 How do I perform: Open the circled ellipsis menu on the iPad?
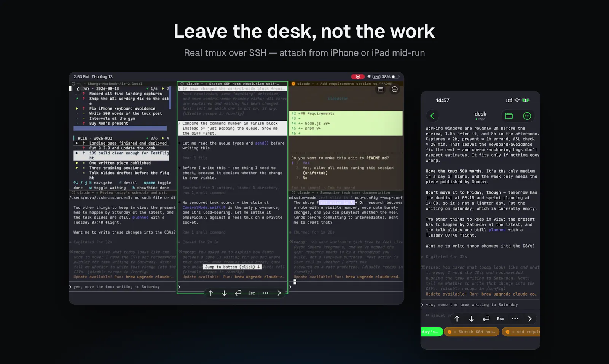coord(395,89)
